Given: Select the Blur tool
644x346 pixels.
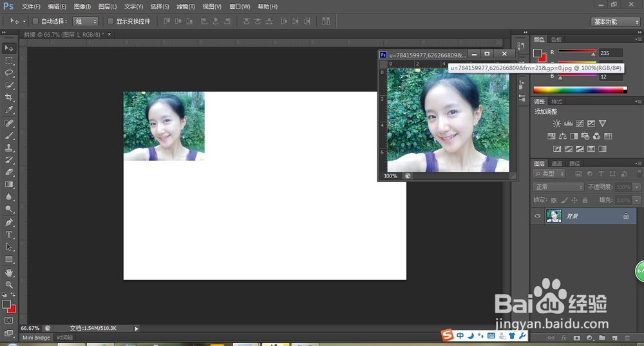Looking at the screenshot, I should 8,197.
